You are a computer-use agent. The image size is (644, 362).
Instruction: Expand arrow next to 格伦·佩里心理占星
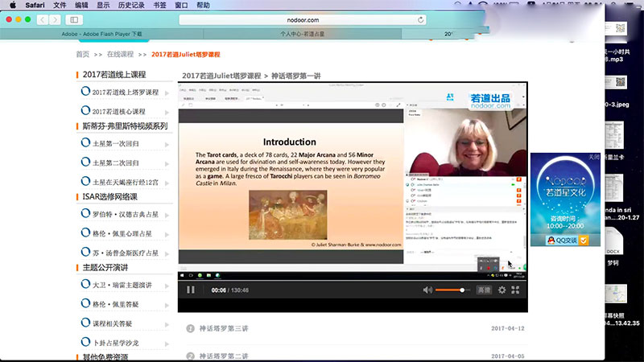[x=167, y=234]
